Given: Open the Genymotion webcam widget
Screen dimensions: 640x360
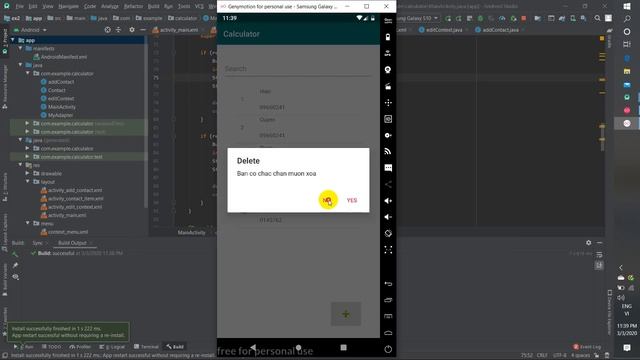Looking at the screenshot, I should pos(388,70).
